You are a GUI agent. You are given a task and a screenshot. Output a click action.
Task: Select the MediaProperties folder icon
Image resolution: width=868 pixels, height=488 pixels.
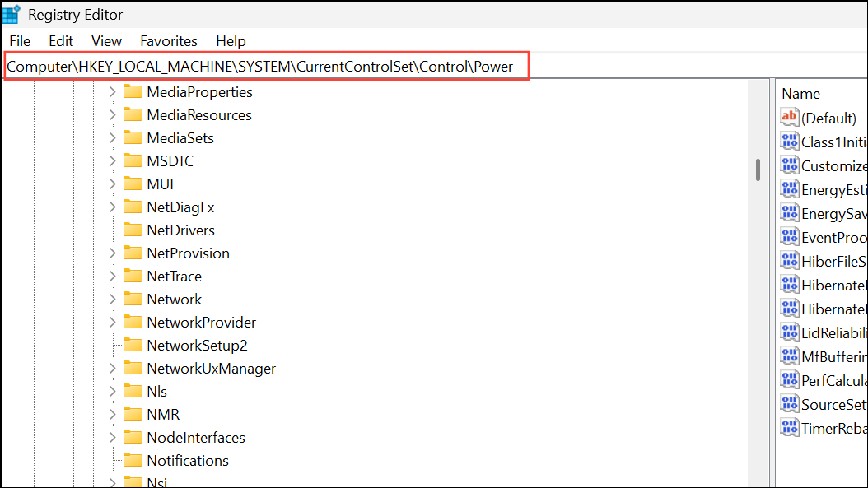click(133, 91)
